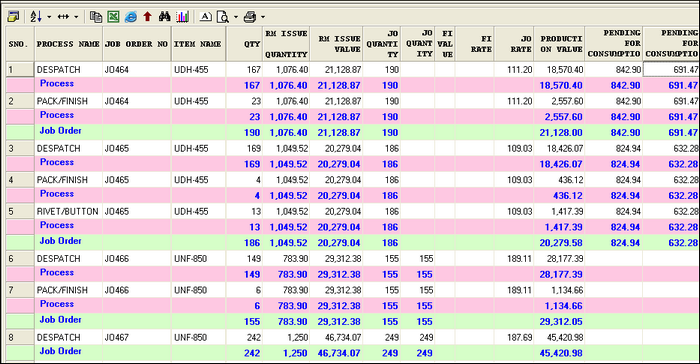The image size is (700, 364).
Task: Select row number 3 header cell
Action: 20,148
